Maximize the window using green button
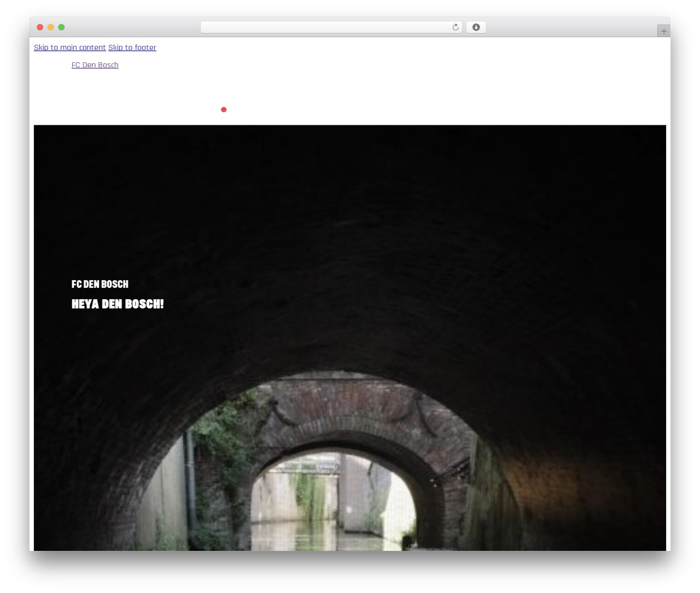The height and width of the screenshot is (593, 700). [x=61, y=27]
